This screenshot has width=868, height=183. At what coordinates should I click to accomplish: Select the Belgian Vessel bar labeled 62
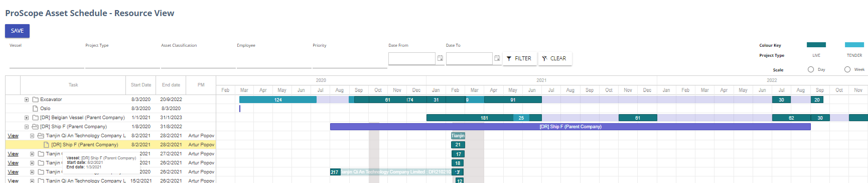click(x=791, y=118)
